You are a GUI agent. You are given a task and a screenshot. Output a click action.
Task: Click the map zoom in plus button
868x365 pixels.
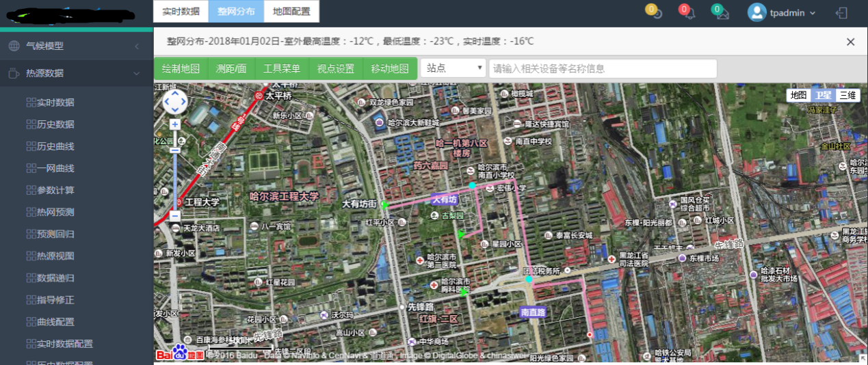tap(175, 124)
